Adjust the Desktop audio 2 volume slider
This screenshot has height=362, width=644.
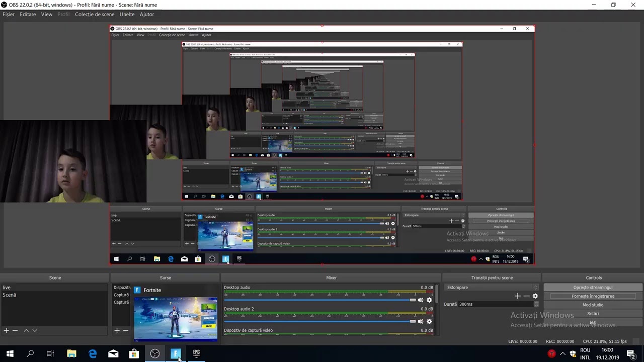tap(320, 321)
